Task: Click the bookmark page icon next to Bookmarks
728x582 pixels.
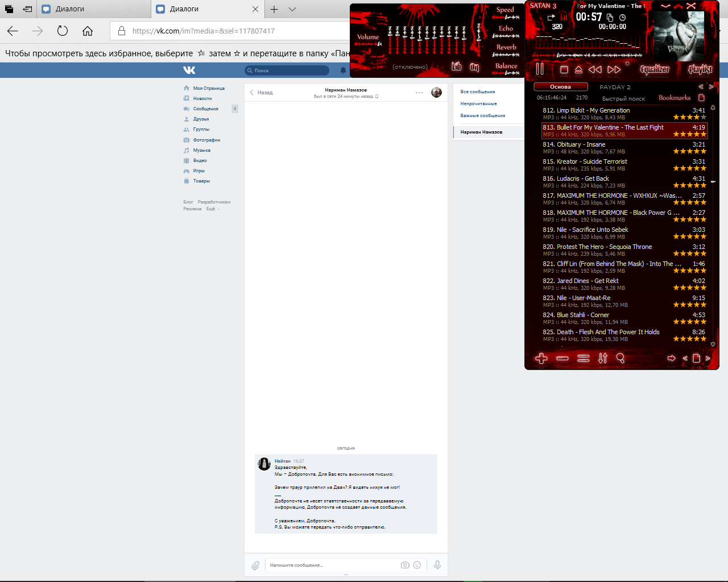Action: (701, 98)
